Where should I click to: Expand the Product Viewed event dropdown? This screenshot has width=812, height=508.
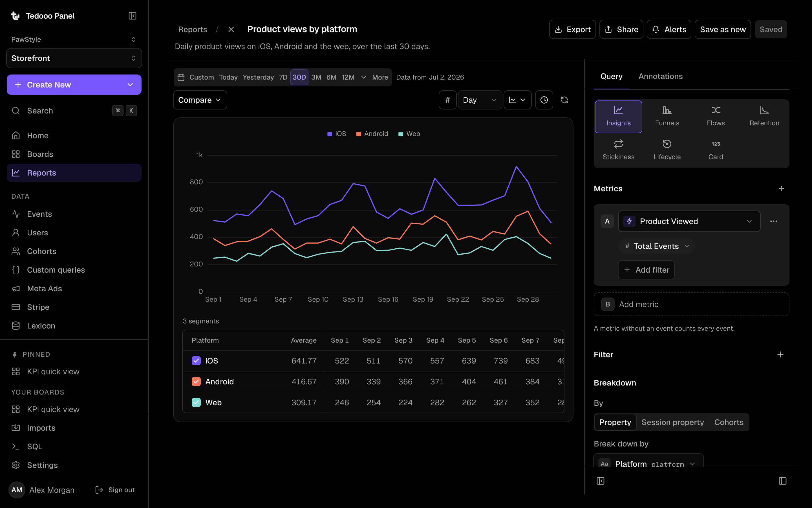pyautogui.click(x=689, y=221)
